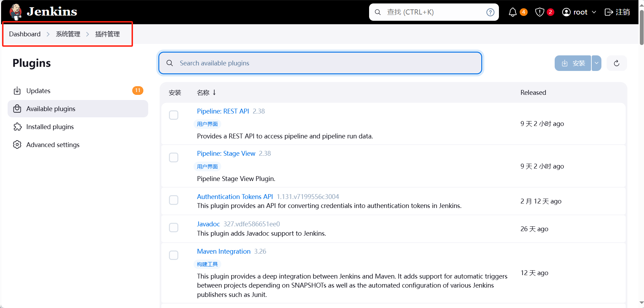Click the Installed plugins puzzle icon
This screenshot has height=308, width=644.
point(17,127)
